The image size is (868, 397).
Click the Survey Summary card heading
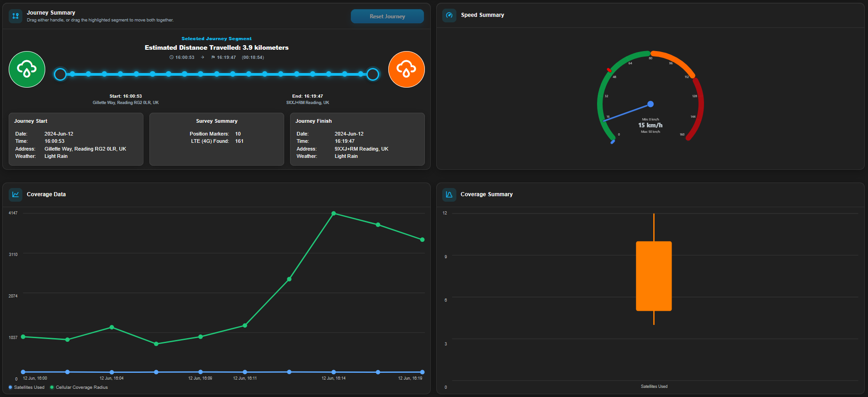217,121
